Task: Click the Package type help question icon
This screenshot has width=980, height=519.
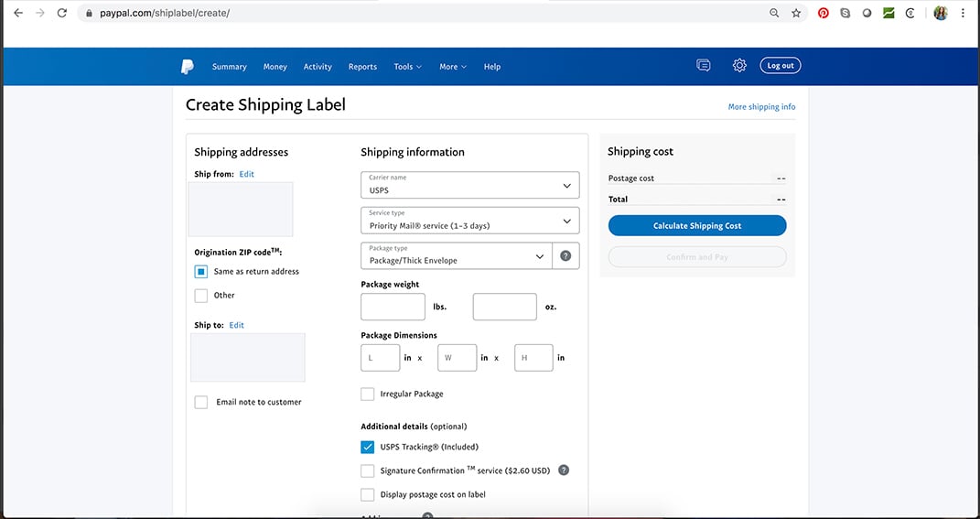Action: (565, 255)
